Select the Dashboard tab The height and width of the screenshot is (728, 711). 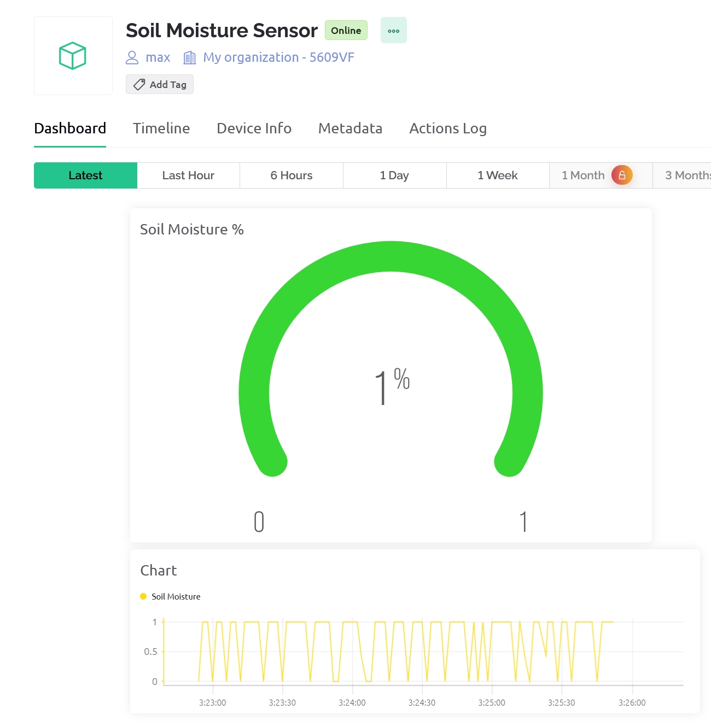(x=70, y=128)
